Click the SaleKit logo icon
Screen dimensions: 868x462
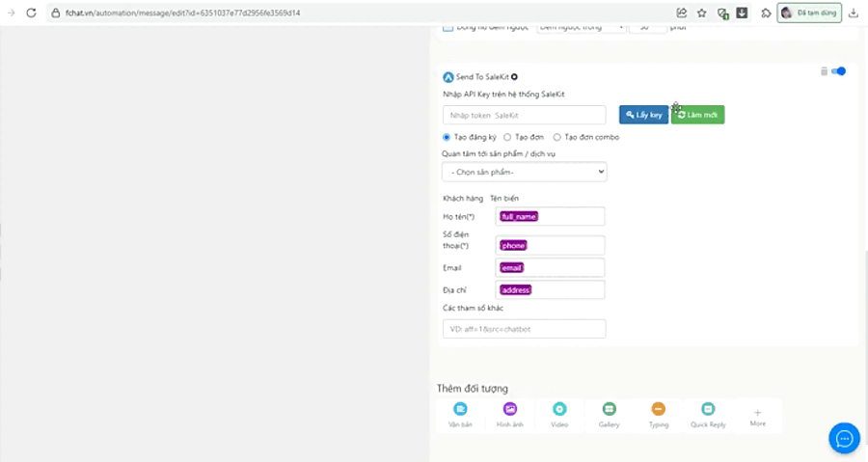tap(448, 77)
